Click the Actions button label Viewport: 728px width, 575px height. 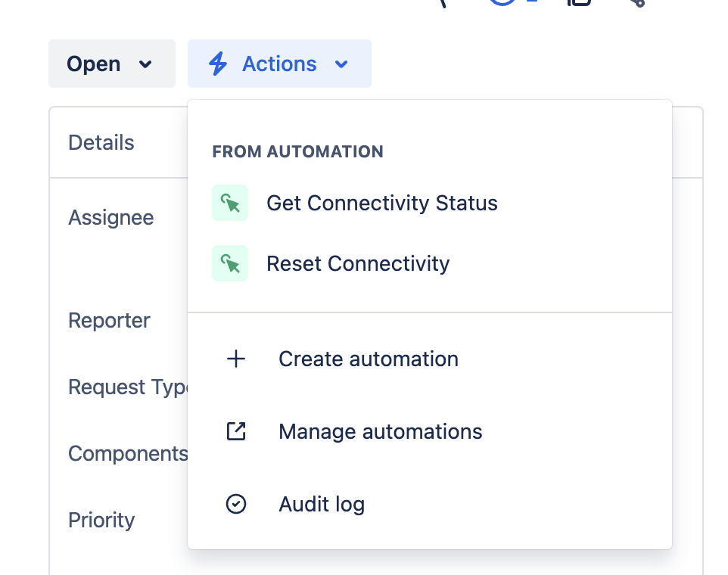coord(279,64)
